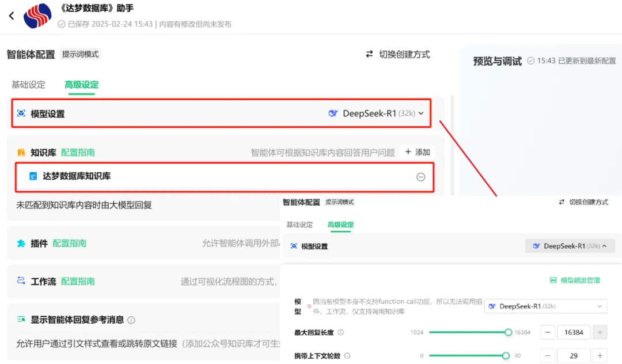This screenshot has width=622, height=364.
Task: Click the 切换创建方式 swap icon at top
Action: (x=370, y=54)
